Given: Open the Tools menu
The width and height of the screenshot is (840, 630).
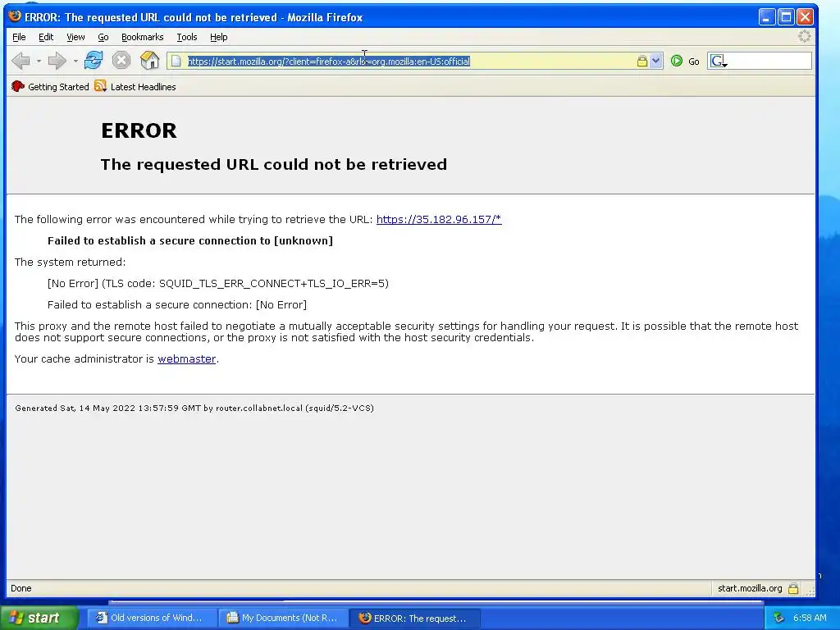Looking at the screenshot, I should (187, 37).
